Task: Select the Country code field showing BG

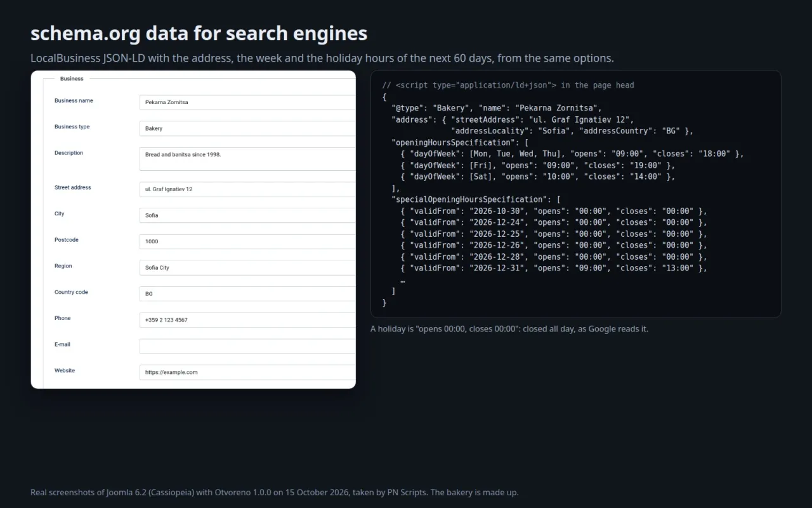Action: pos(247,293)
